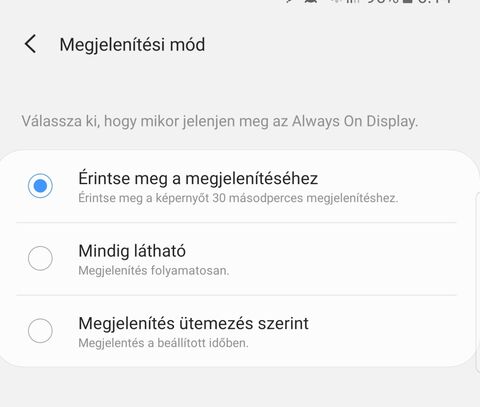Tap the battery icon in the status bar

(409, 1)
